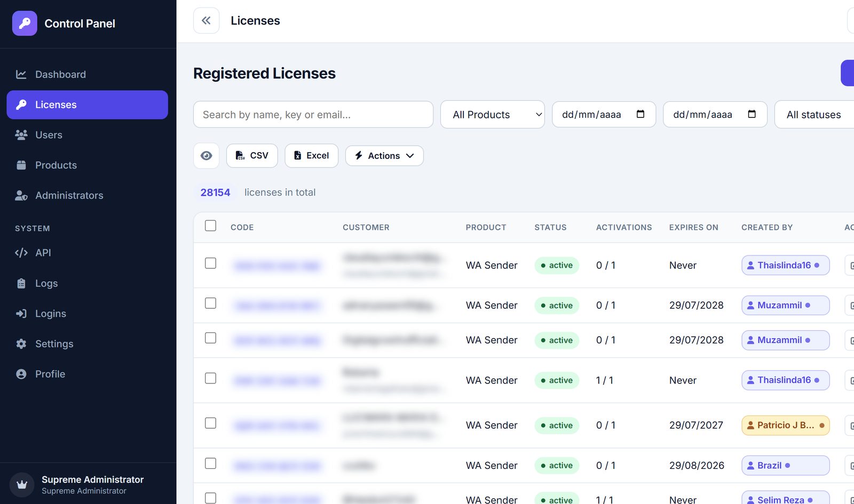
Task: Open the Licenses sidebar menu item
Action: (87, 105)
